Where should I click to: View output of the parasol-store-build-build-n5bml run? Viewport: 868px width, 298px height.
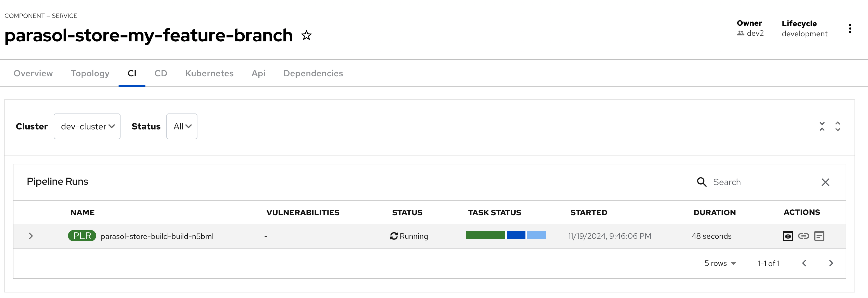coord(788,236)
